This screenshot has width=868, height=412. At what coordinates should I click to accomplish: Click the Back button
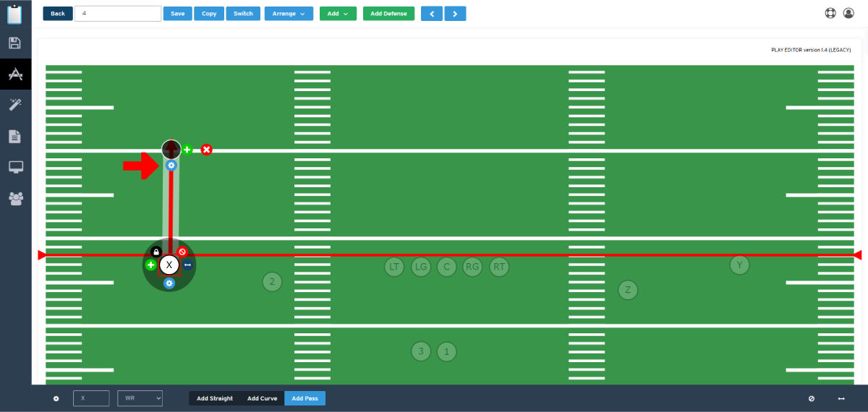58,14
